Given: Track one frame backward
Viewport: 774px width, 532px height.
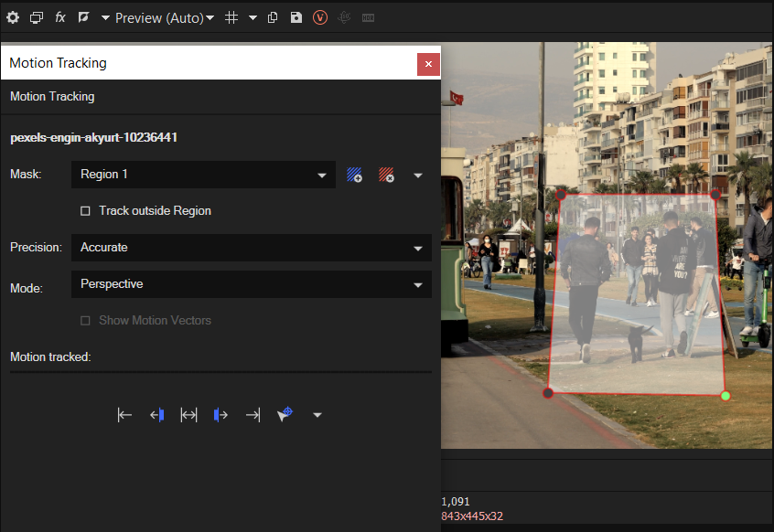Looking at the screenshot, I should coord(157,415).
